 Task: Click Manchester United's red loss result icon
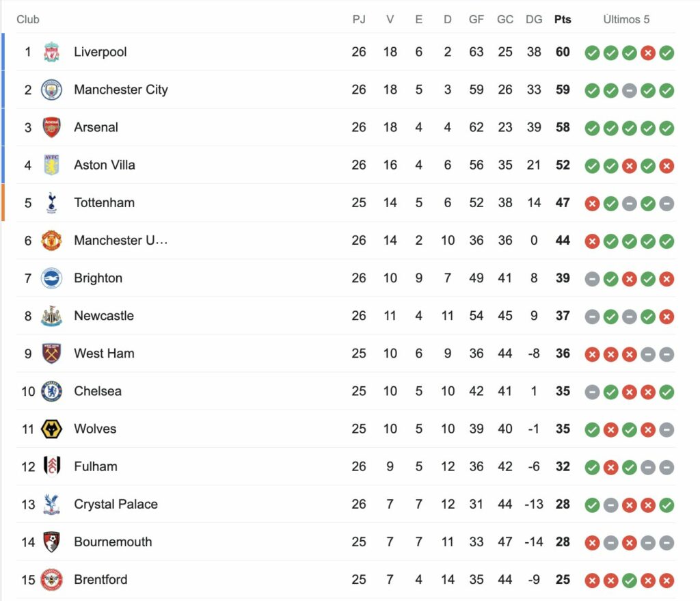[592, 241]
